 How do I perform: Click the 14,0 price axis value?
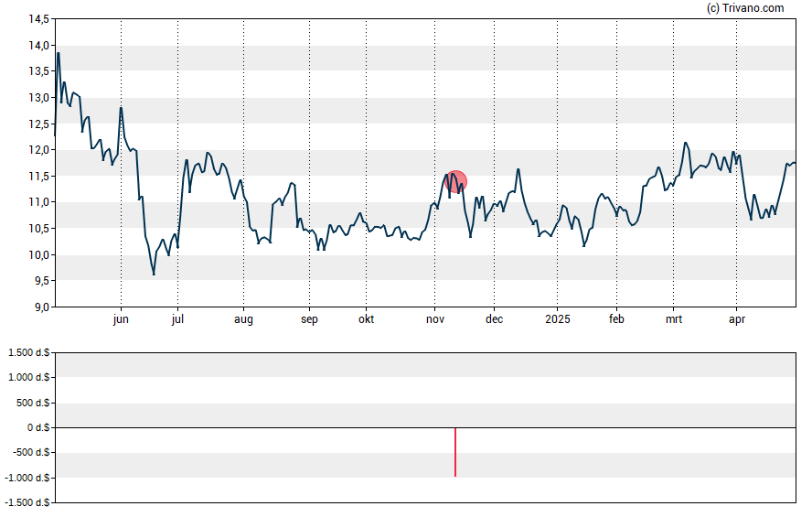pyautogui.click(x=38, y=46)
